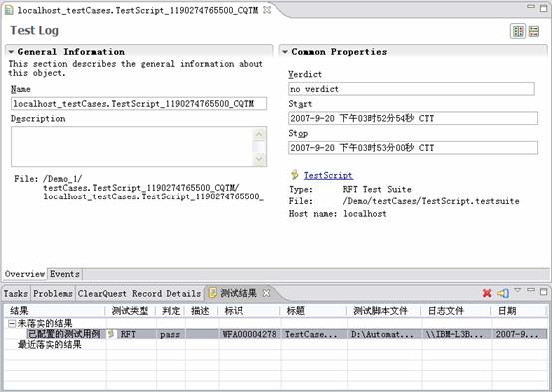552x392 pixels.
Task: Click the TestScript suite icon beside link
Action: point(295,175)
